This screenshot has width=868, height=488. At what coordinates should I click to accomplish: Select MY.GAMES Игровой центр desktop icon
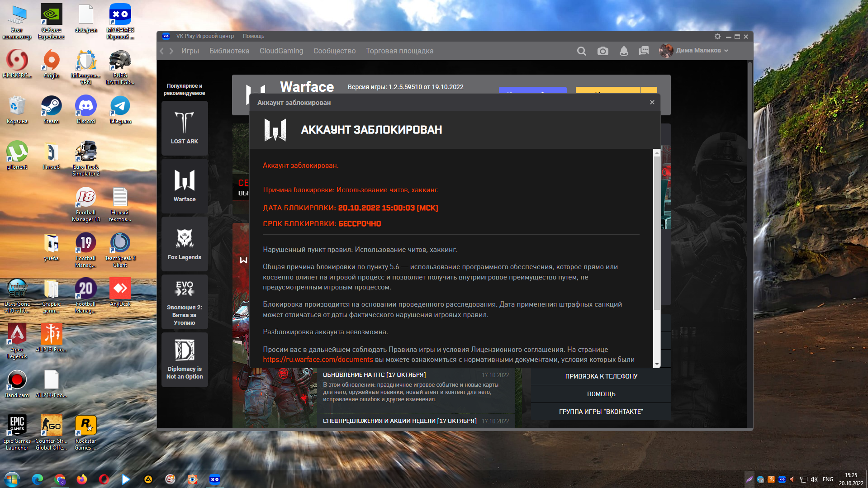click(x=120, y=22)
